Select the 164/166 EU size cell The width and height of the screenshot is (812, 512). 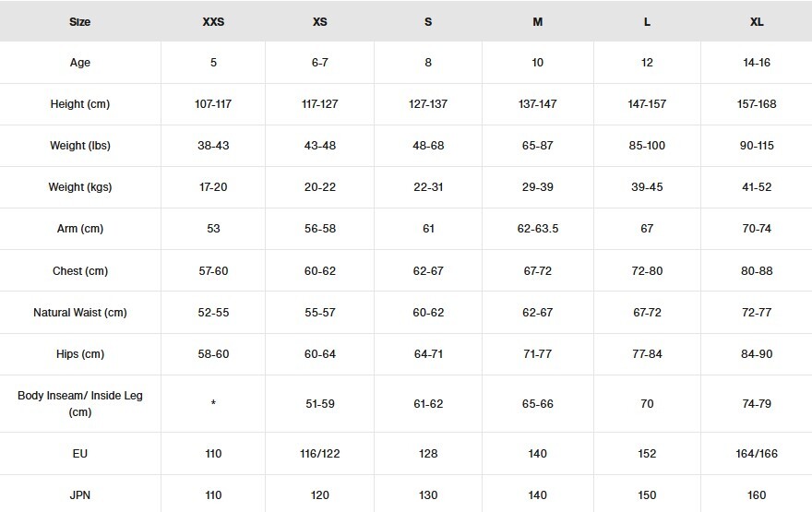757,454
